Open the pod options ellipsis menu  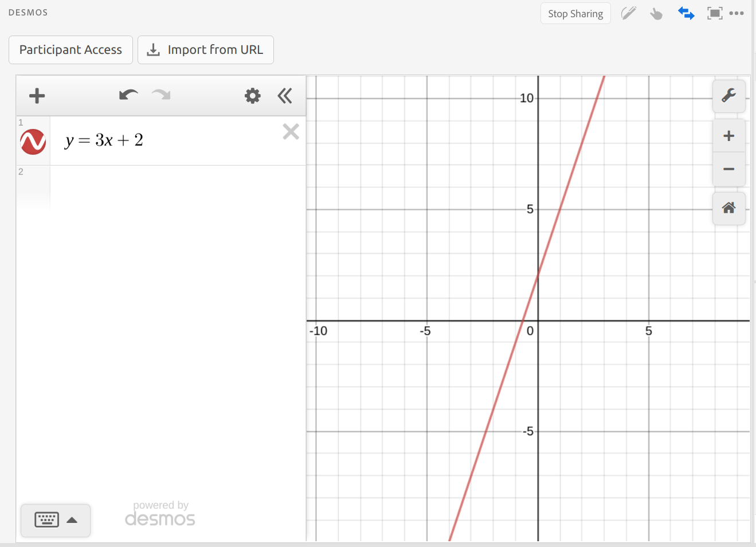click(x=737, y=13)
